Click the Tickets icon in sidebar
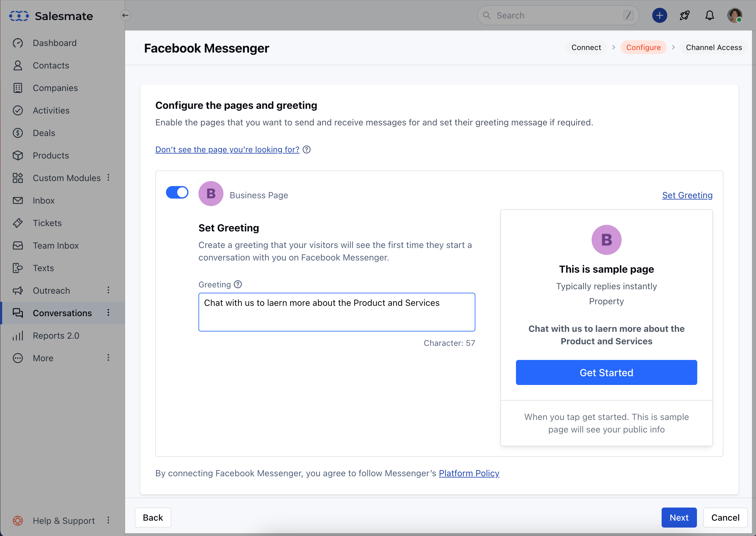Viewport: 756px width, 536px height. [18, 223]
